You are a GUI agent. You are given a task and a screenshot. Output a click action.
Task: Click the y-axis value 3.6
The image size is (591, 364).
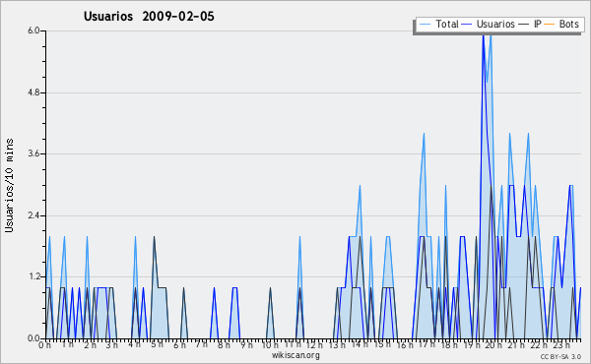point(33,153)
